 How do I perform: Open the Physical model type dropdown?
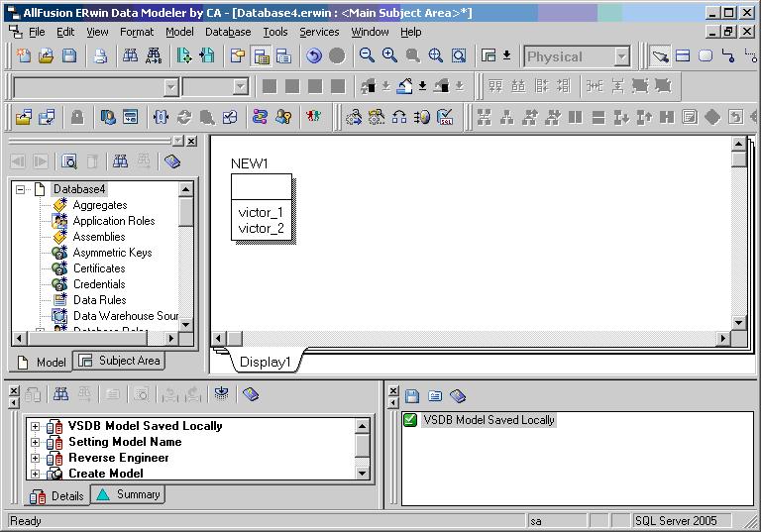622,56
